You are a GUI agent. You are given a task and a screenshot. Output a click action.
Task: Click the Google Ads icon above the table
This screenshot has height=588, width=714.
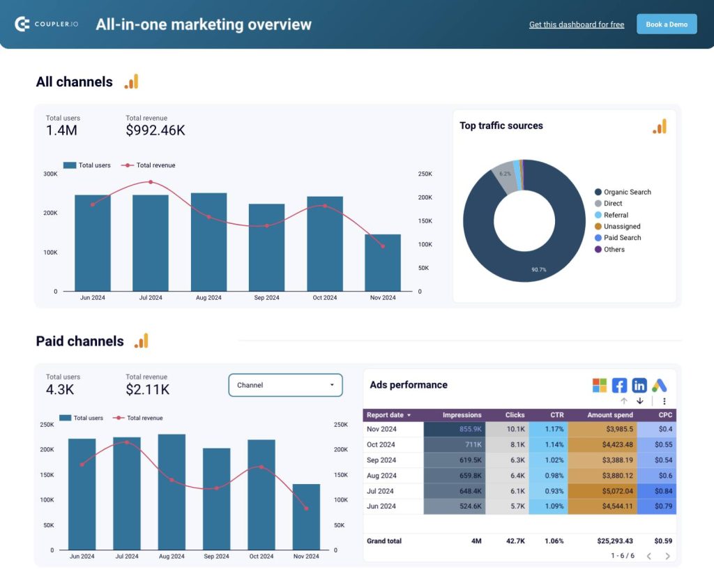[x=660, y=385]
